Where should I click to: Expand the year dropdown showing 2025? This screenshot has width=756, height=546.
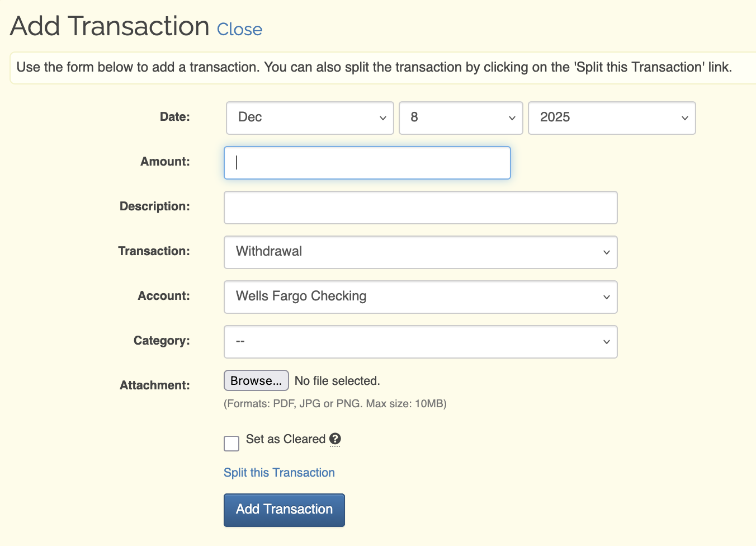(x=612, y=118)
